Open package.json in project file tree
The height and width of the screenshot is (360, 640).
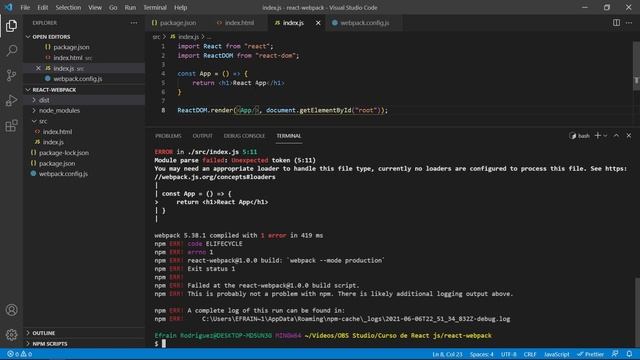(84, 163)
